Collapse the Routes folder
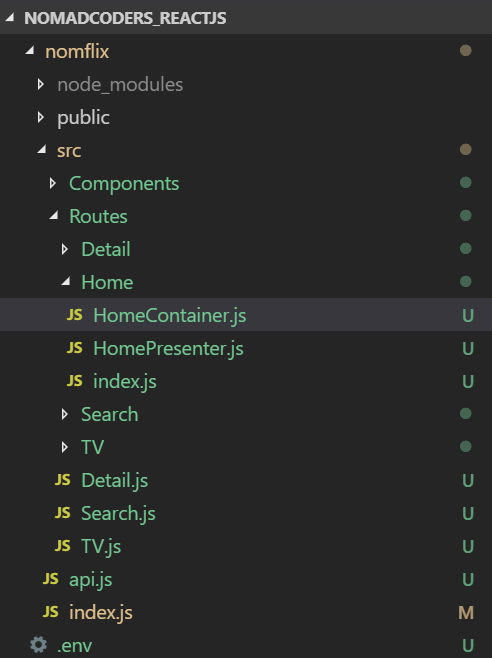 click(54, 215)
